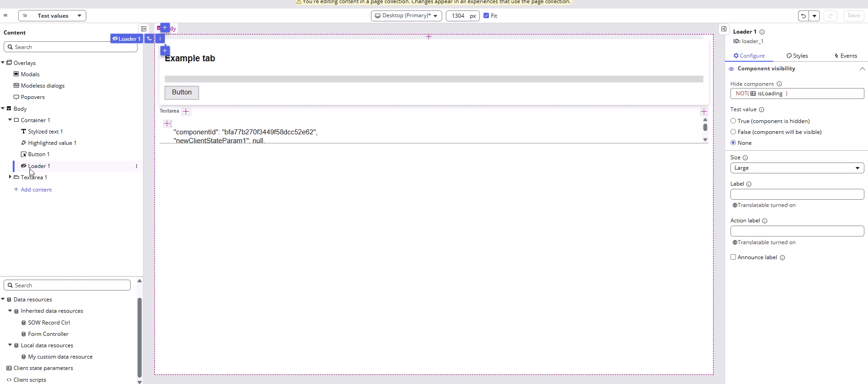This screenshot has height=384, width=868.
Task: Click the info icon beside Hide component
Action: (779, 84)
